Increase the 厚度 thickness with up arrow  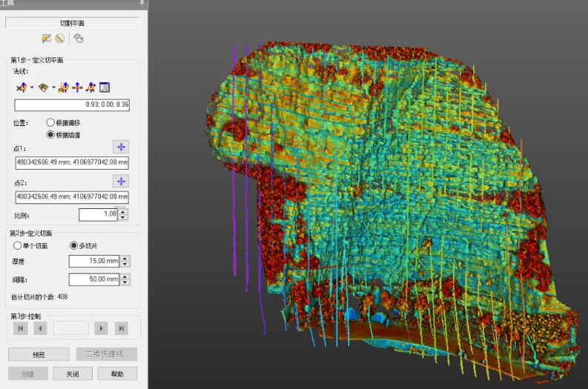(x=125, y=258)
